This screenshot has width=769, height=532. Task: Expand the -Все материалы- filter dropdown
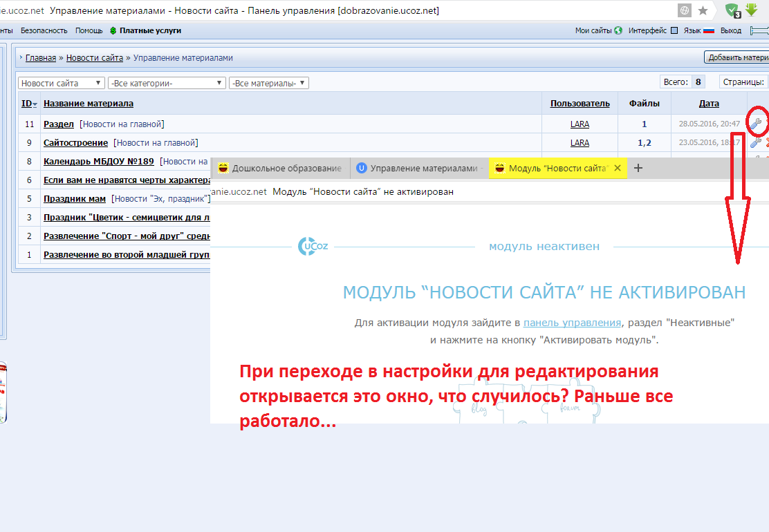pyautogui.click(x=269, y=84)
